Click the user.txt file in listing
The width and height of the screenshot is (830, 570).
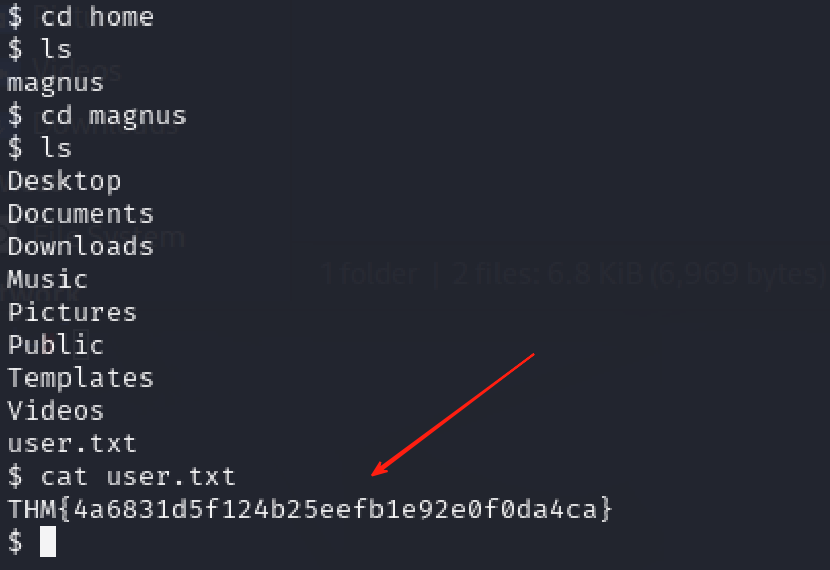click(x=73, y=444)
